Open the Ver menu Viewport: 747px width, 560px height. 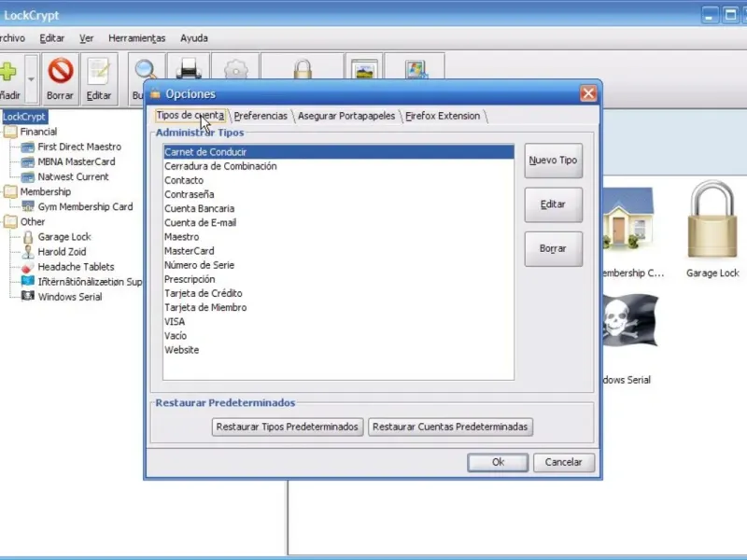(86, 38)
